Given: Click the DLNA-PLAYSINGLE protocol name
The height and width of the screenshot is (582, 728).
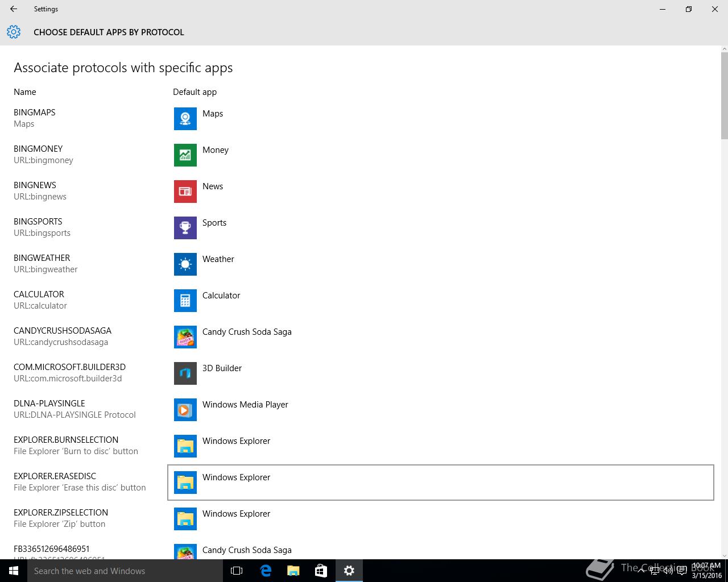Looking at the screenshot, I should (x=49, y=404).
